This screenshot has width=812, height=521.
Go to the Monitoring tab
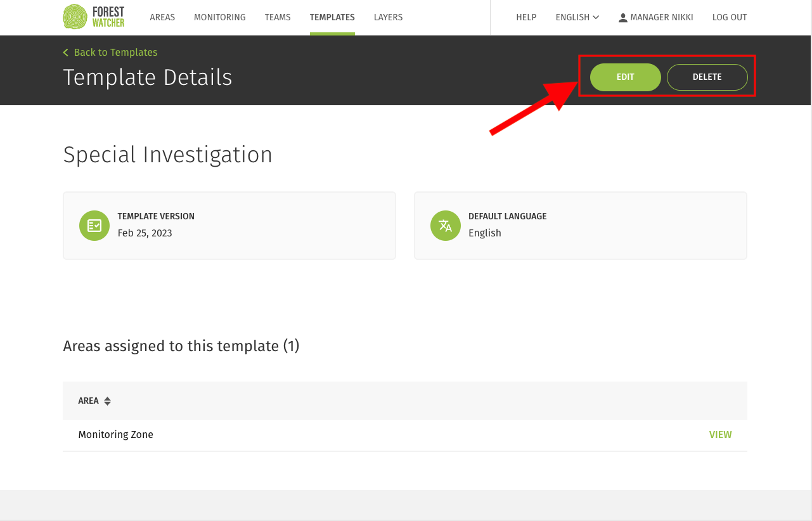(x=219, y=18)
